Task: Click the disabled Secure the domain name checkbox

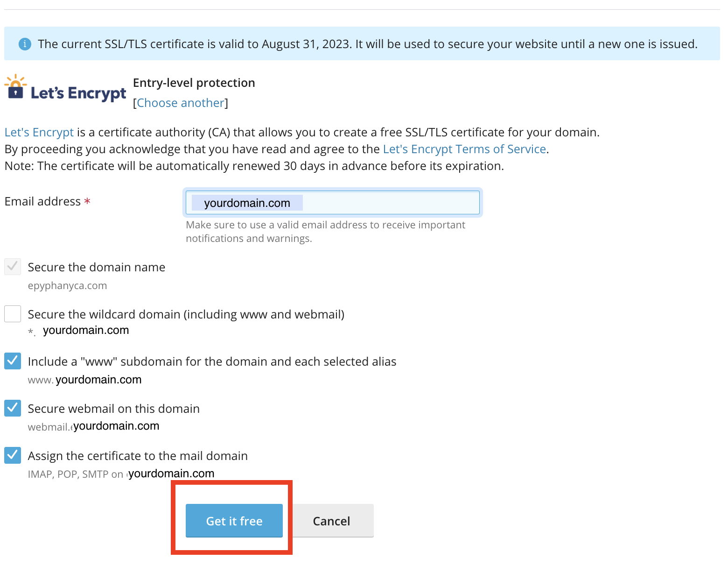Action: point(13,267)
